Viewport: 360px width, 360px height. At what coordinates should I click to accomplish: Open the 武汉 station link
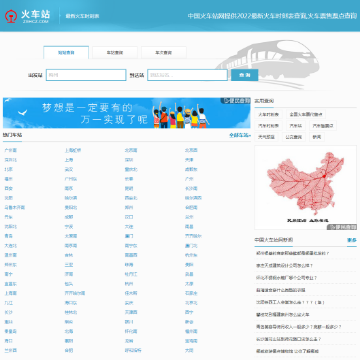[x=69, y=169]
